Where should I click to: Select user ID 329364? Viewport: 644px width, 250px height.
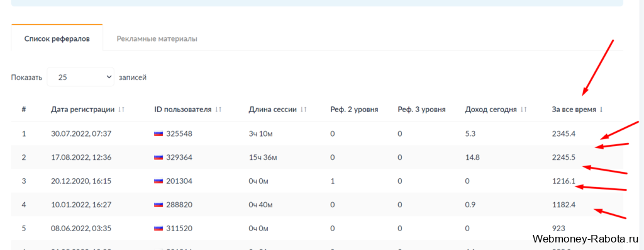click(x=179, y=157)
